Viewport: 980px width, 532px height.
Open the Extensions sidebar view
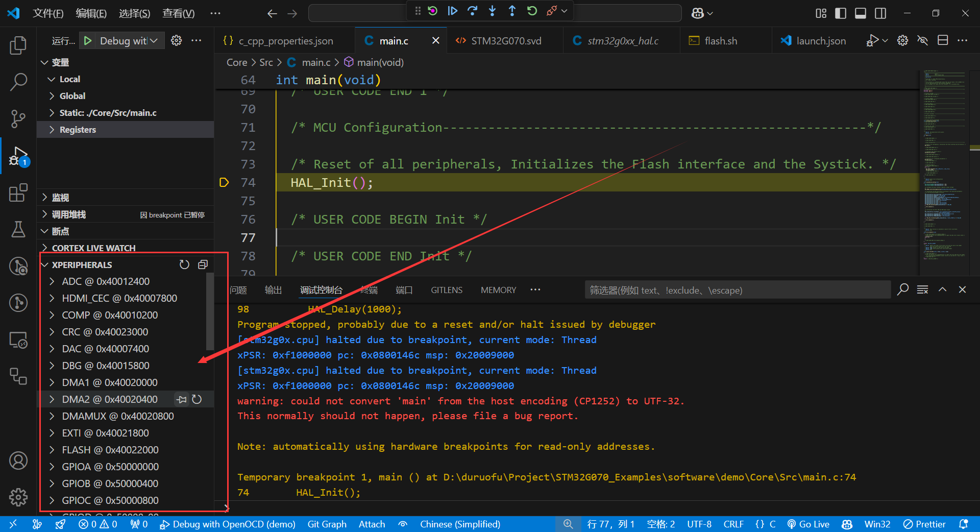click(x=18, y=193)
